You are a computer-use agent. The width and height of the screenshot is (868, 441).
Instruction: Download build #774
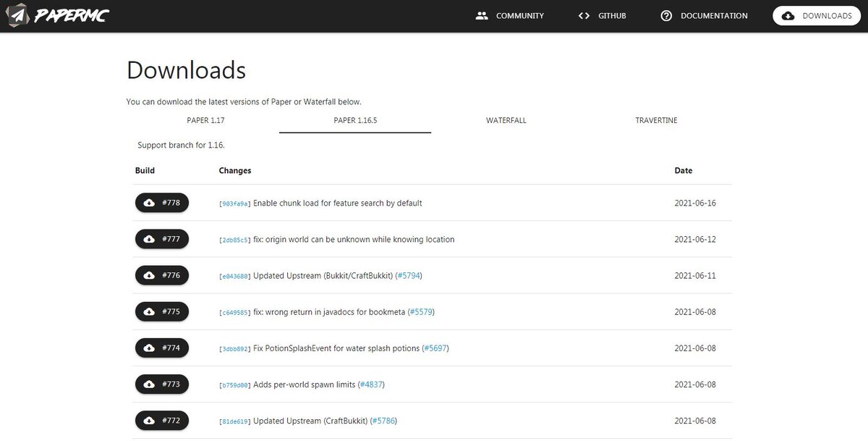pyautogui.click(x=162, y=348)
